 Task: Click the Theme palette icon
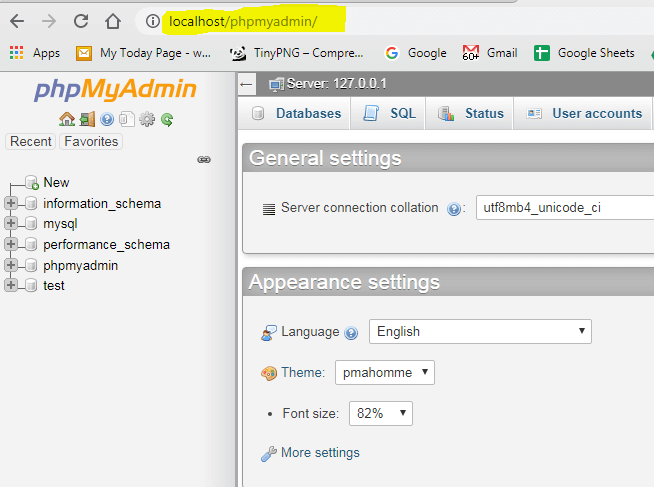point(269,373)
